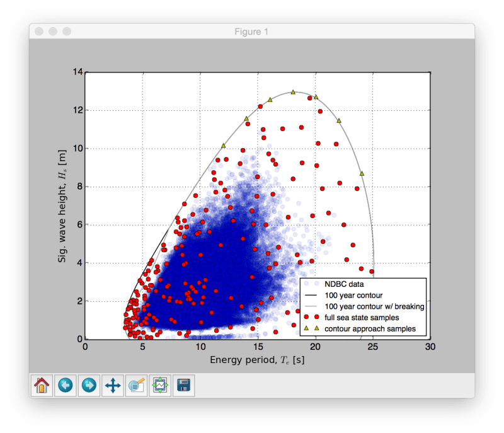Click the yellow triangle at the contour peak

[x=294, y=92]
